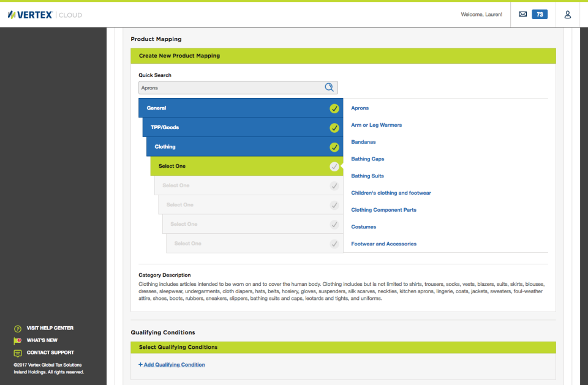Choose Footwear and Accessories
This screenshot has width=588, height=385.
[x=383, y=244]
